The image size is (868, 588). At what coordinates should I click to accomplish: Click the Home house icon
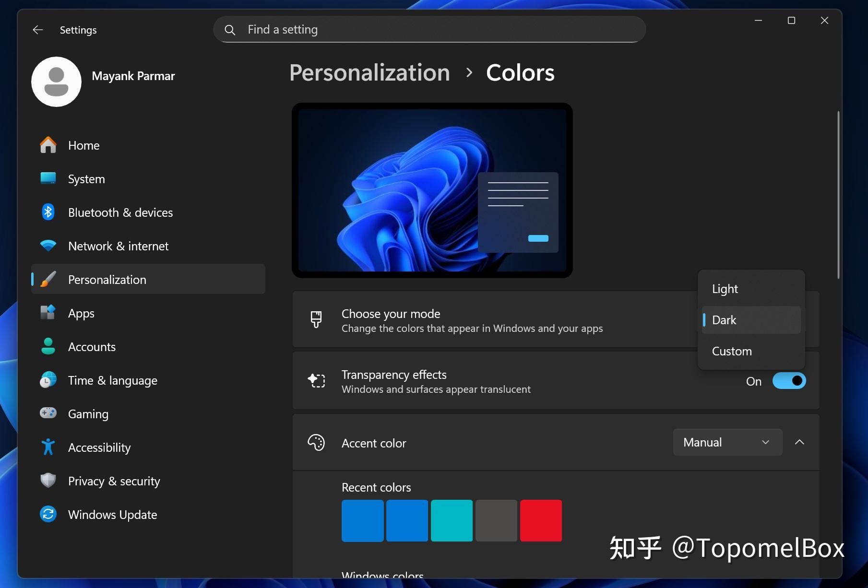coord(48,145)
